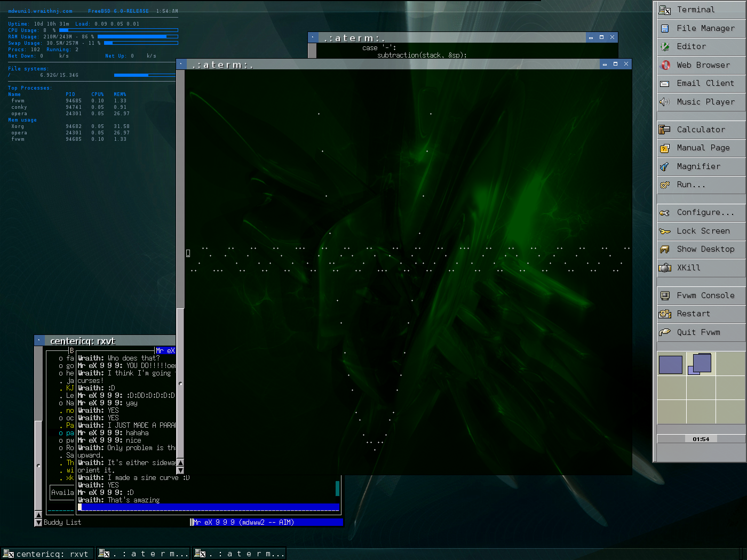Image resolution: width=747 pixels, height=560 pixels.
Task: Select centericq: rxvt in the taskbar
Action: coord(48,554)
